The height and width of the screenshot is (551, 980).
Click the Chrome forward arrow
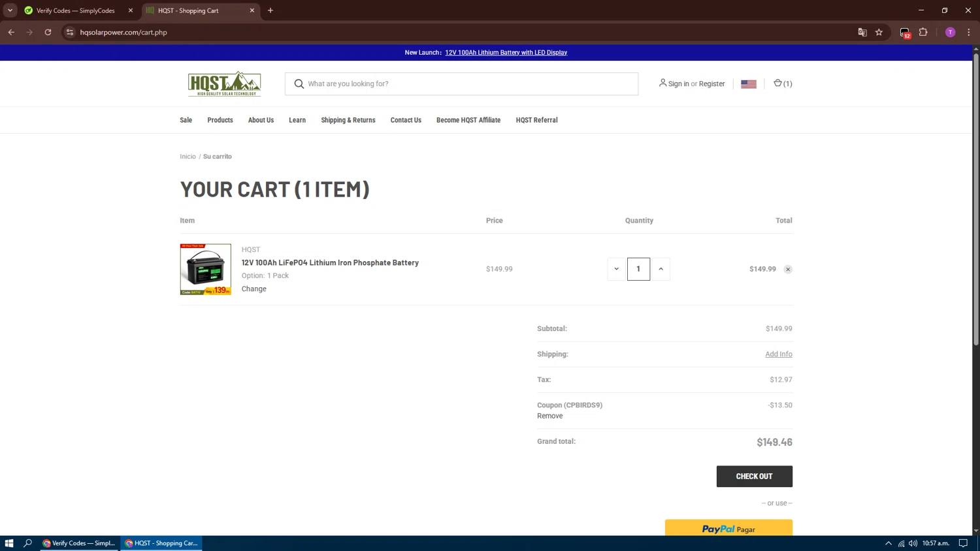click(x=29, y=32)
